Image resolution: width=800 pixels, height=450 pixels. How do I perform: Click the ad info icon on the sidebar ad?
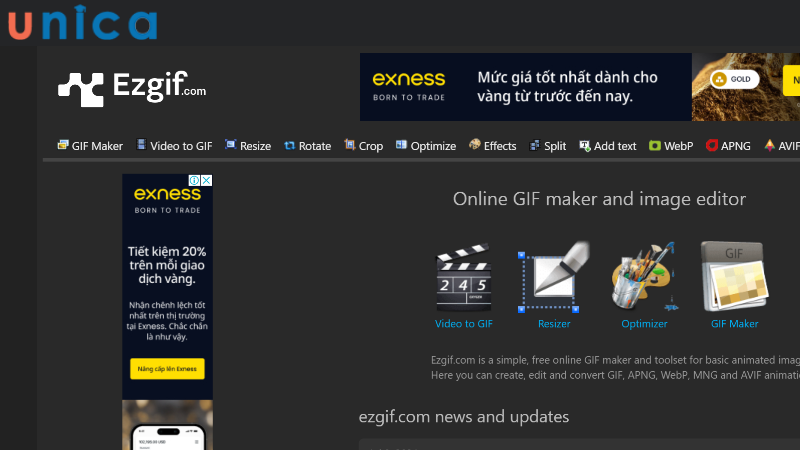click(194, 180)
